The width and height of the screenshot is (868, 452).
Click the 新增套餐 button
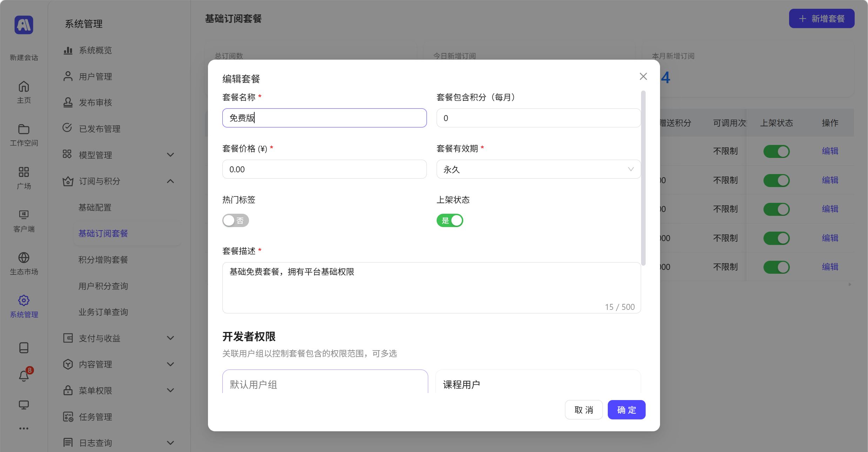coord(822,19)
